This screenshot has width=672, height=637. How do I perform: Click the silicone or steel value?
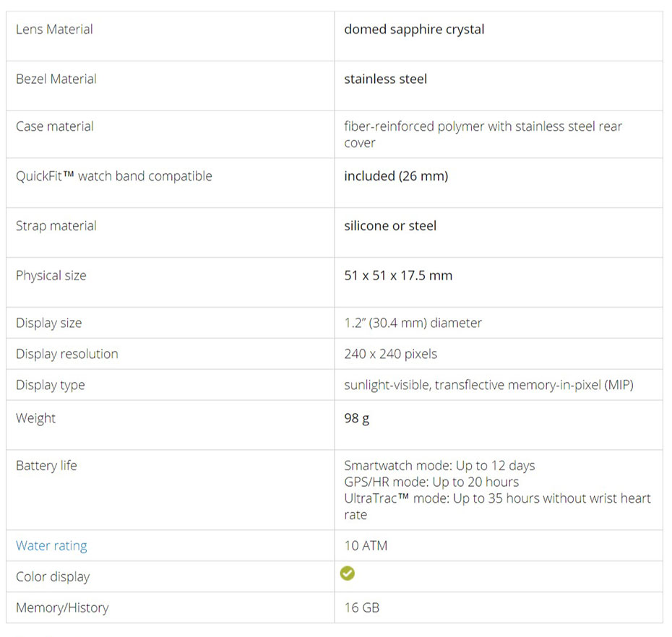pos(390,226)
